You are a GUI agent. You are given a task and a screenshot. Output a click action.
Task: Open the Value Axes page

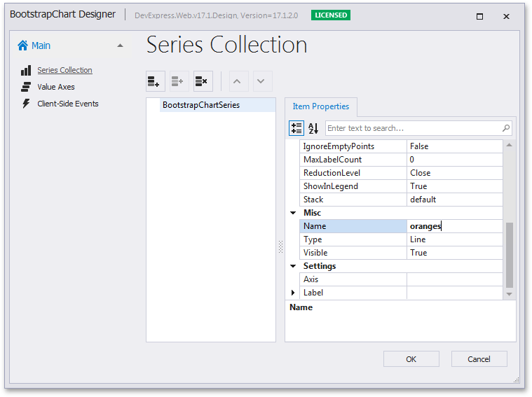coord(56,87)
